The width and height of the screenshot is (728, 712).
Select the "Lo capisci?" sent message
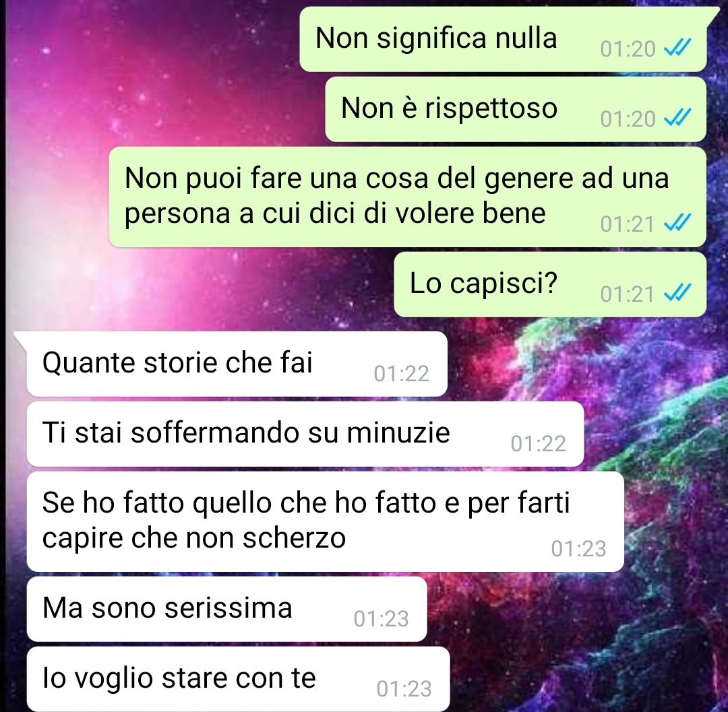(x=550, y=285)
